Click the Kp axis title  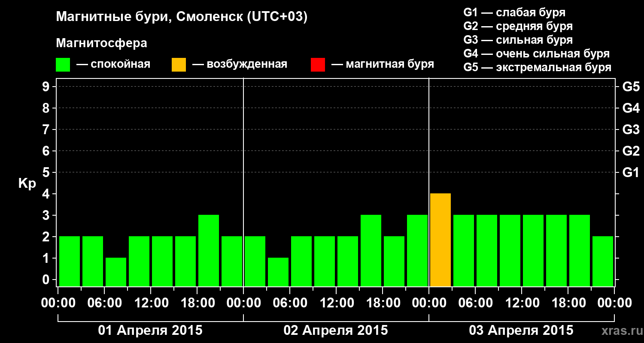click(x=27, y=184)
